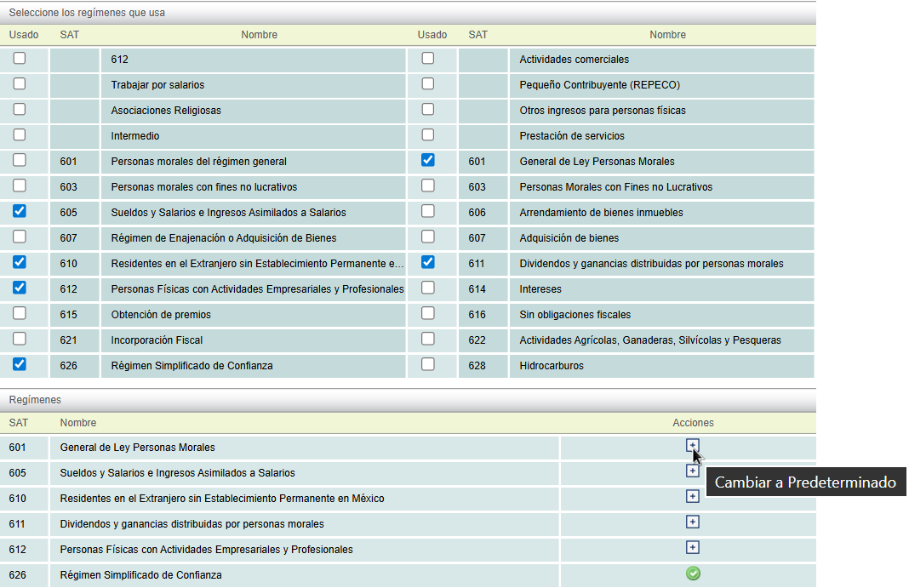This screenshot has height=588, width=909.
Task: Uncheck 611 Dividendos y ganancias distribuidas
Action: [428, 262]
